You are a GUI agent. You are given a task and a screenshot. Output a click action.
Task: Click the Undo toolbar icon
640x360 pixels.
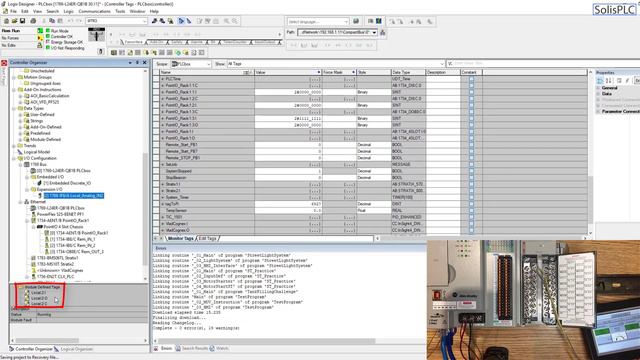pyautogui.click(x=70, y=21)
